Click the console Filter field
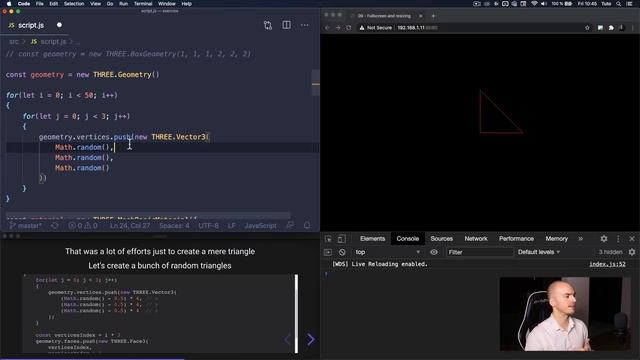Image resolution: width=640 pixels, height=360 pixels. (x=479, y=252)
